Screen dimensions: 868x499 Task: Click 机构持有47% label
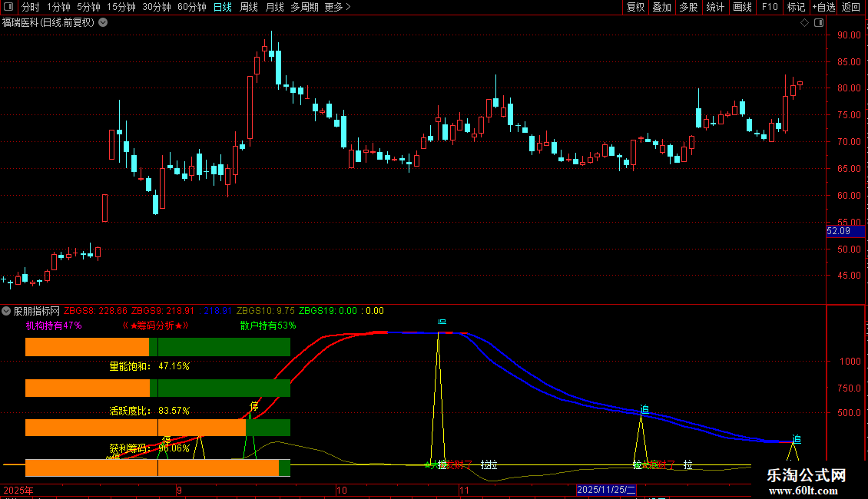tap(54, 326)
